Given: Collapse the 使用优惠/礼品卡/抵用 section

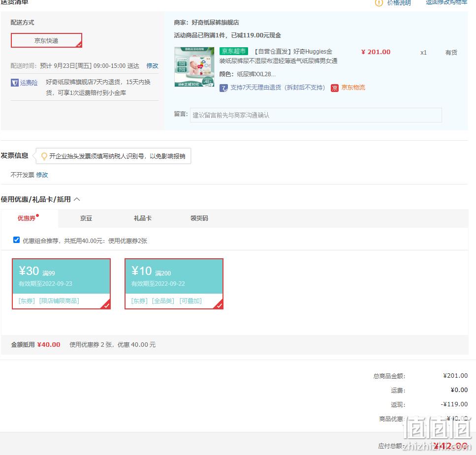Looking at the screenshot, I should (x=77, y=199).
